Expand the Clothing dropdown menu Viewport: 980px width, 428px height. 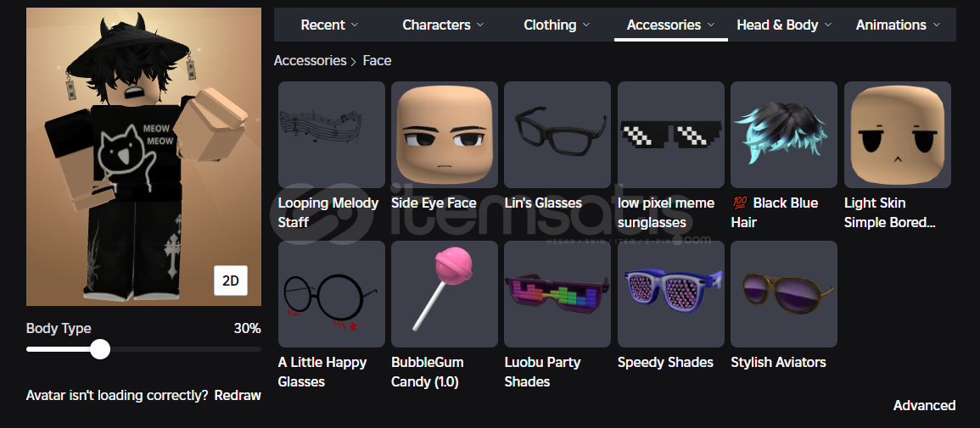557,25
